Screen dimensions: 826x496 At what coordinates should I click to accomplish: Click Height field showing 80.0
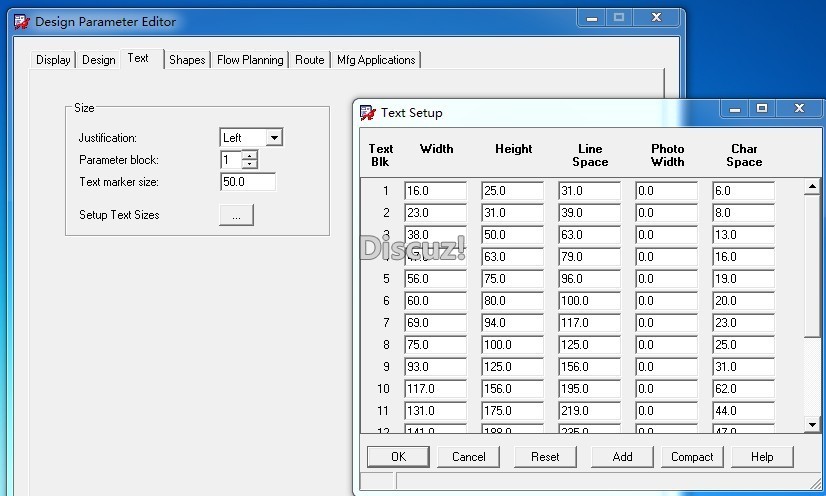point(512,301)
